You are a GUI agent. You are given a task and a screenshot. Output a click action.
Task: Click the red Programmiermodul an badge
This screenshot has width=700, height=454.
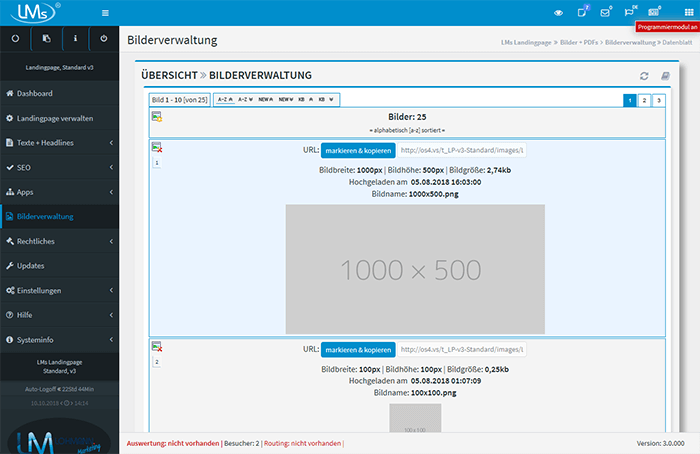coord(667,27)
